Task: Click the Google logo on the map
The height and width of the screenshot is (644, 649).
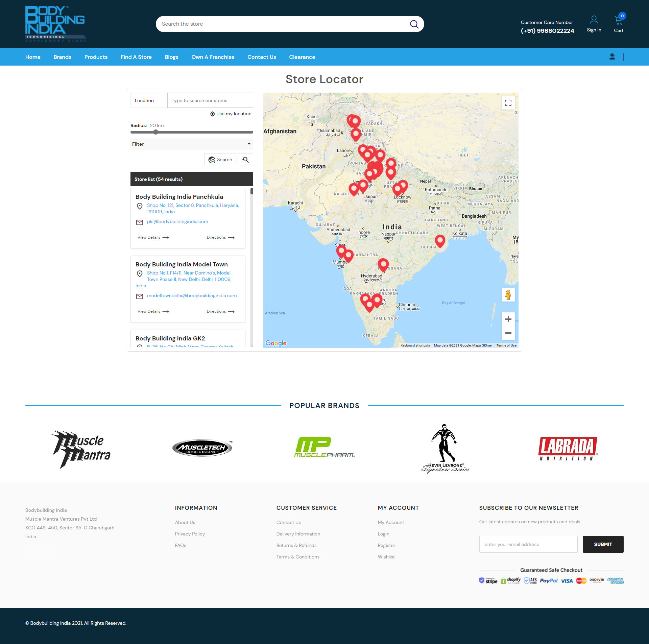Action: pyautogui.click(x=276, y=343)
